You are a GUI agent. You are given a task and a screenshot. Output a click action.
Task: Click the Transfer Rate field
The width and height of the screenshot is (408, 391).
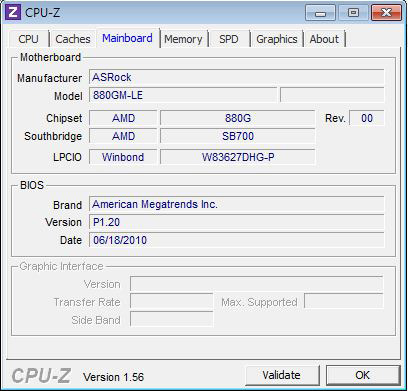point(171,301)
